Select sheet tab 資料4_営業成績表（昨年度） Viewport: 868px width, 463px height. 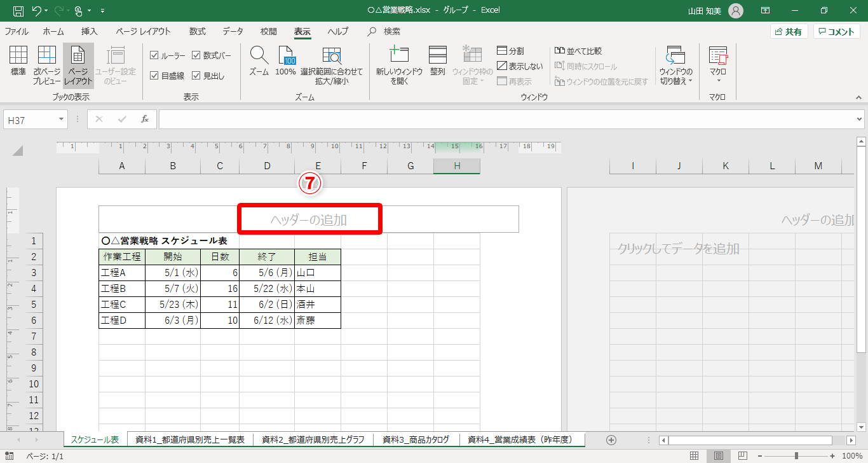(520, 439)
